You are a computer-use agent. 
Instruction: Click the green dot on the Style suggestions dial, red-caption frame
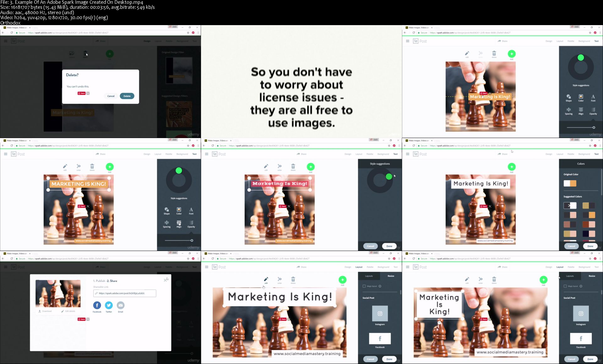389,177
